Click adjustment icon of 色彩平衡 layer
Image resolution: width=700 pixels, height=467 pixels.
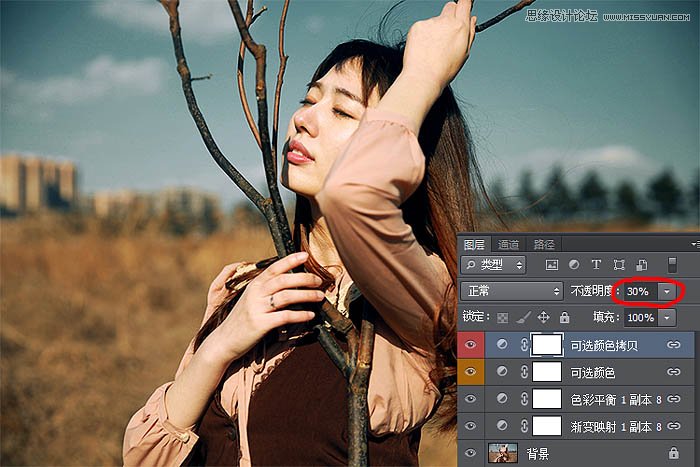(502, 399)
